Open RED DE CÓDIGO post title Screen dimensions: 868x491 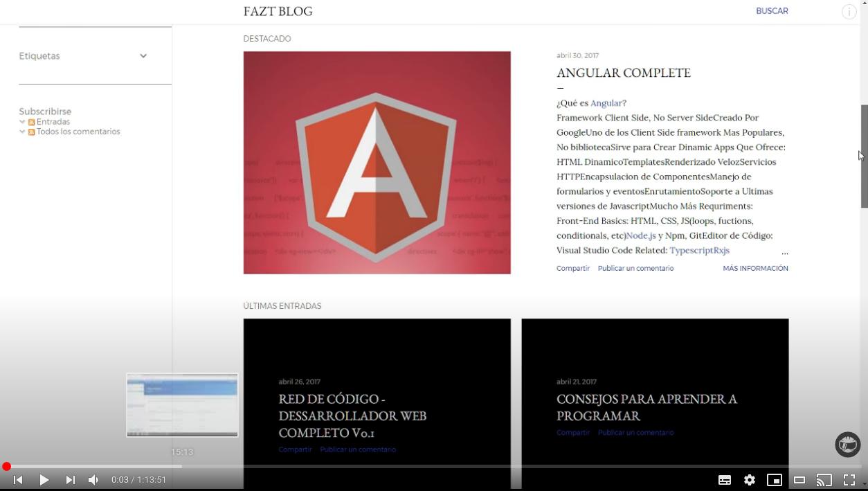pos(352,416)
